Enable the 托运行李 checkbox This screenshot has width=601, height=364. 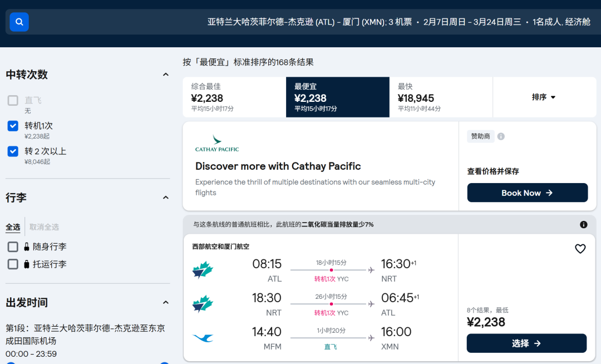coord(13,264)
